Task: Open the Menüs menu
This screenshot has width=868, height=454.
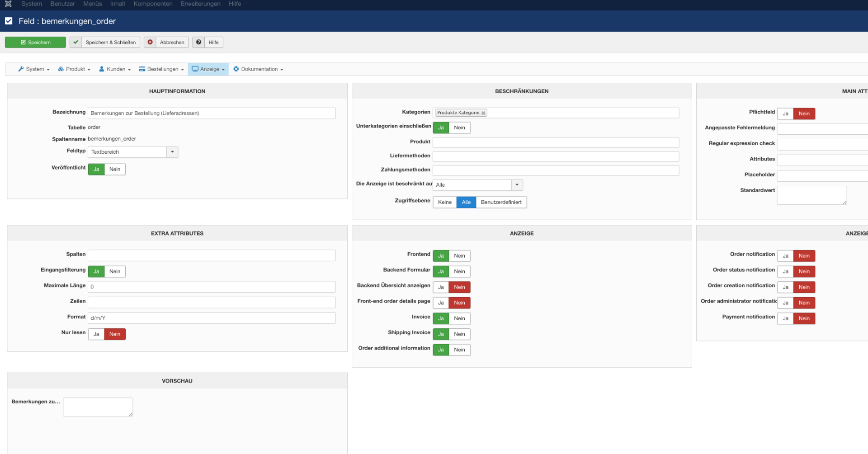Action: coord(93,4)
